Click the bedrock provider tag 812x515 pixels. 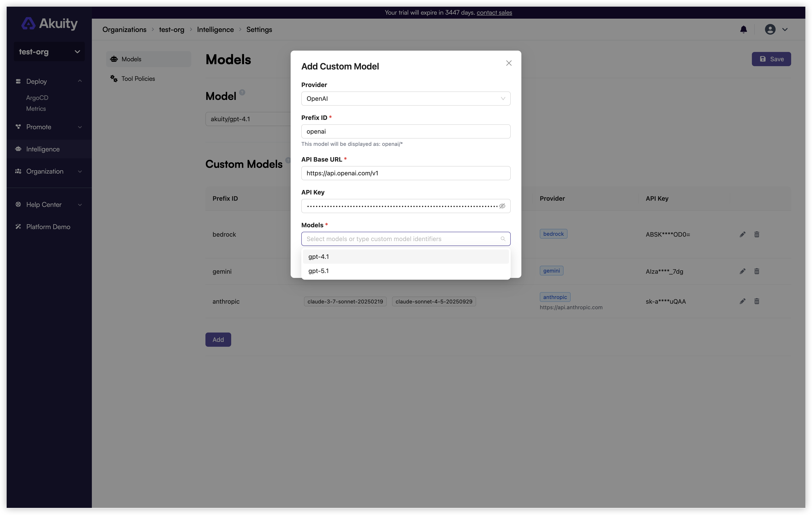coord(553,234)
